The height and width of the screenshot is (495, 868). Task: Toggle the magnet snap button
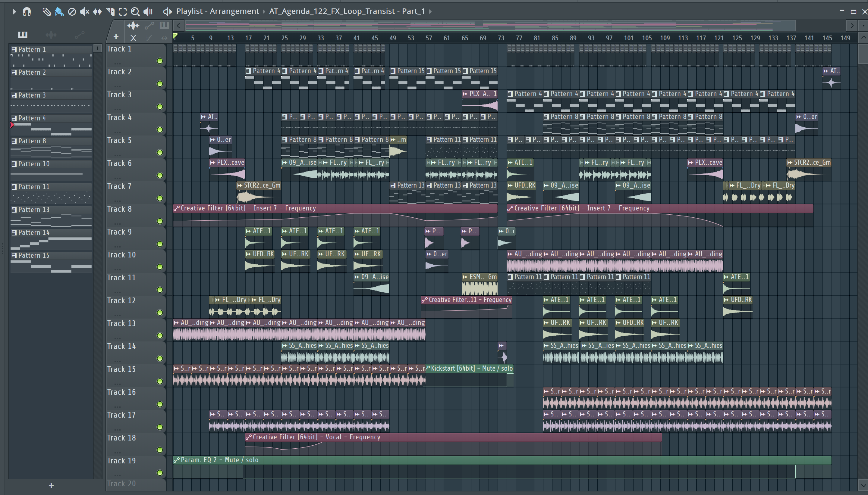pyautogui.click(x=27, y=11)
